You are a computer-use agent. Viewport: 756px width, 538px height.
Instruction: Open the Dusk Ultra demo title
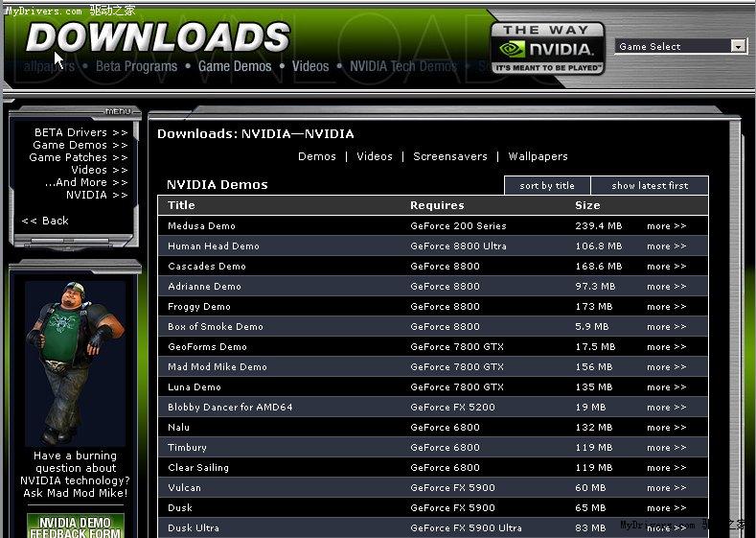pos(194,528)
